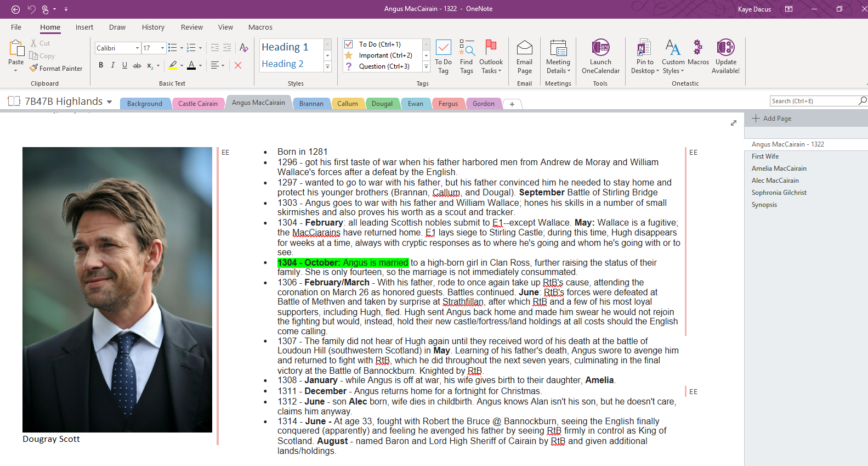Click the Email Page envelope icon
This screenshot has height=466, width=868.
(x=525, y=48)
